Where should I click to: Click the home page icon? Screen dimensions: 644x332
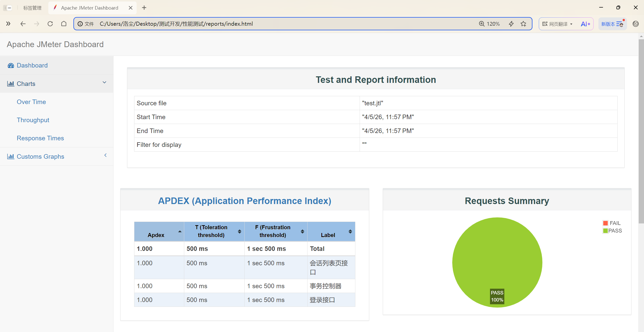(x=64, y=24)
